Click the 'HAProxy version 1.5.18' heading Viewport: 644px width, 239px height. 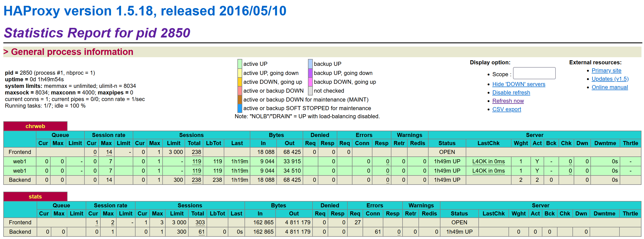(x=145, y=11)
